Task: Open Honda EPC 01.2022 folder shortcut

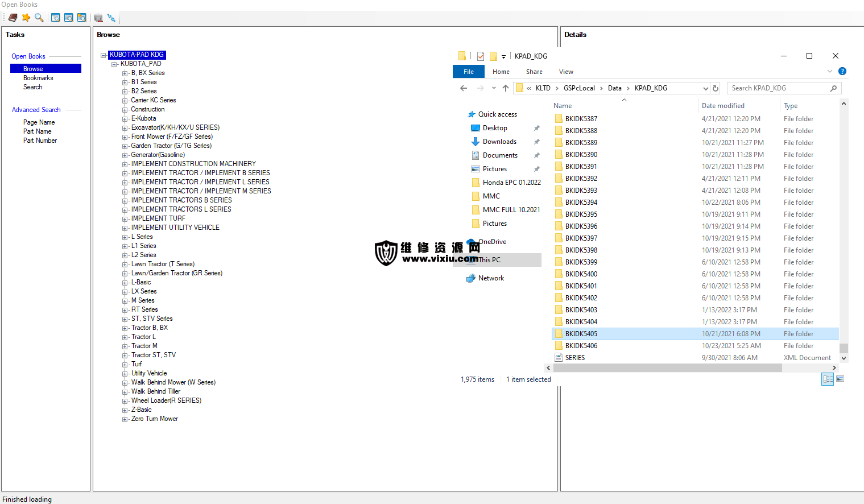Action: 511,183
